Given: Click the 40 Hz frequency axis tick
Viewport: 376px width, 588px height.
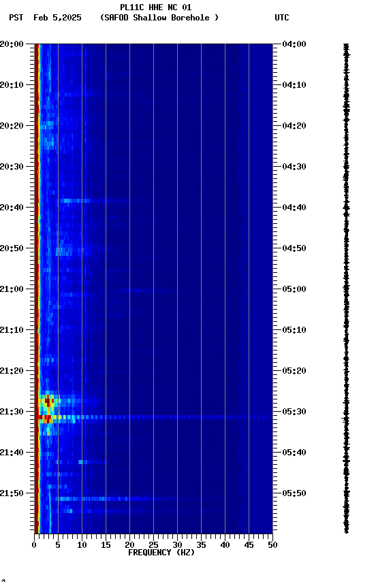Looking at the screenshot, I should pos(225,545).
